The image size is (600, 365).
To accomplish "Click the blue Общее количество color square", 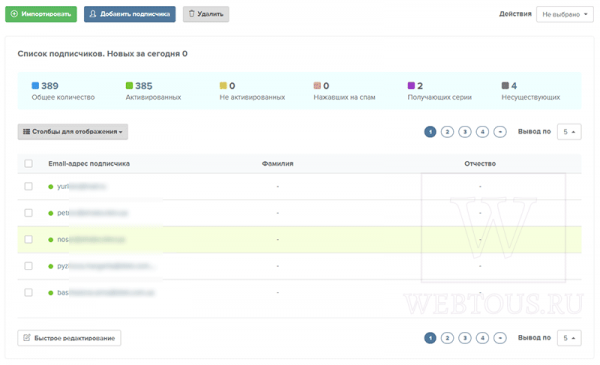I will tap(35, 85).
